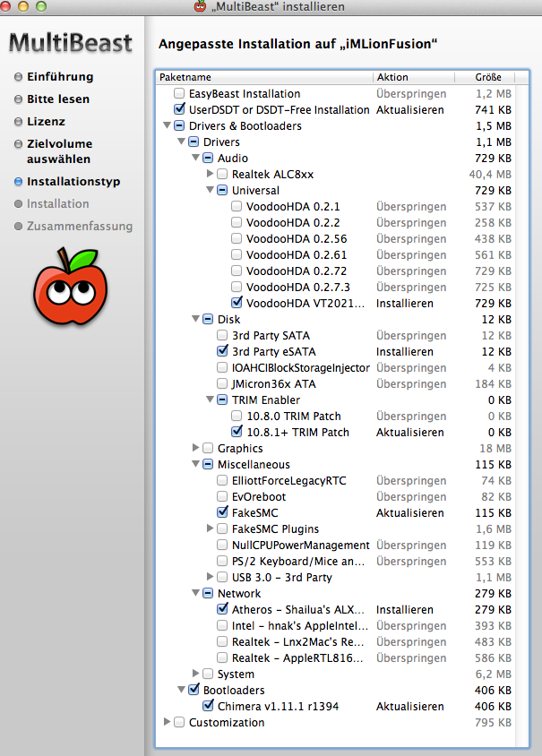Collapse the Miscellaneous category
The height and width of the screenshot is (756, 542).
pyautogui.click(x=196, y=464)
